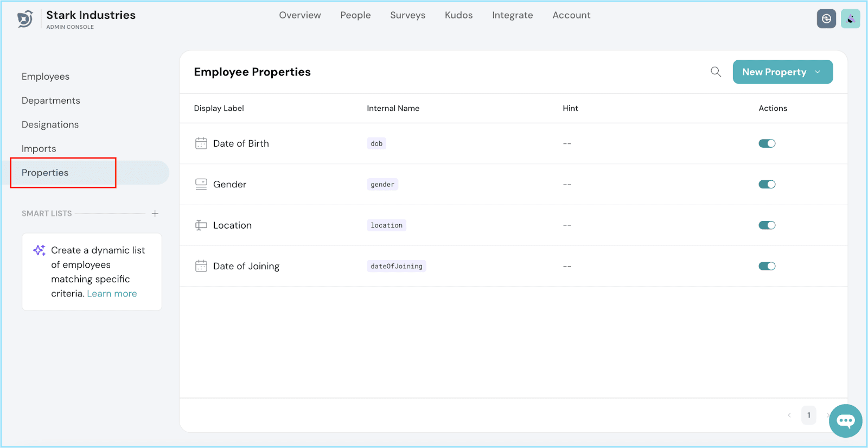The height and width of the screenshot is (448, 868).
Task: Open the switch workspace icon in header
Action: pos(826,19)
